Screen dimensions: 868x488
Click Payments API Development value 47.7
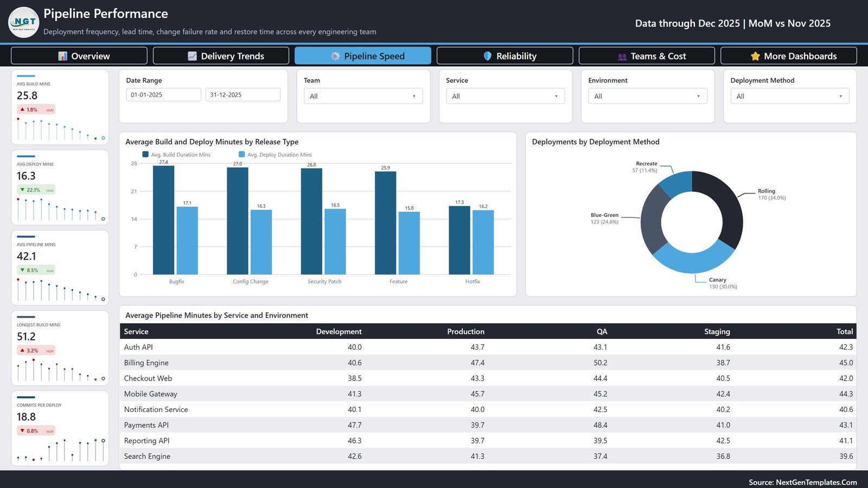[x=355, y=425]
